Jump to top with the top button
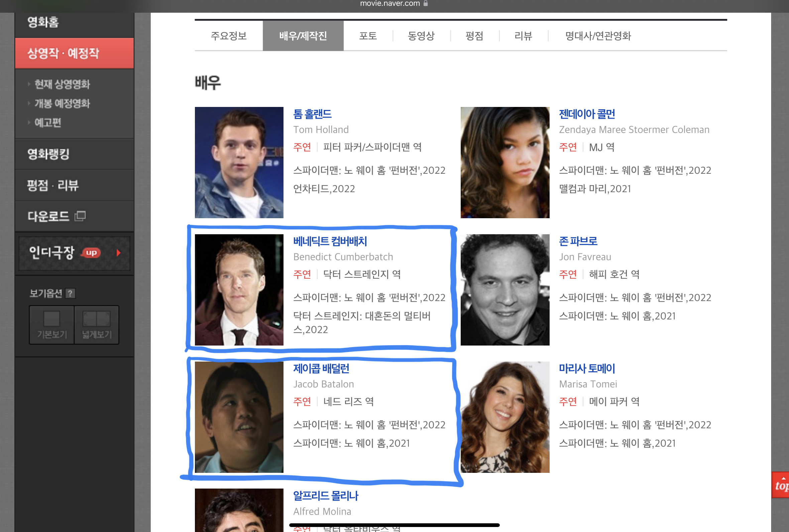The image size is (789, 532). tap(780, 485)
